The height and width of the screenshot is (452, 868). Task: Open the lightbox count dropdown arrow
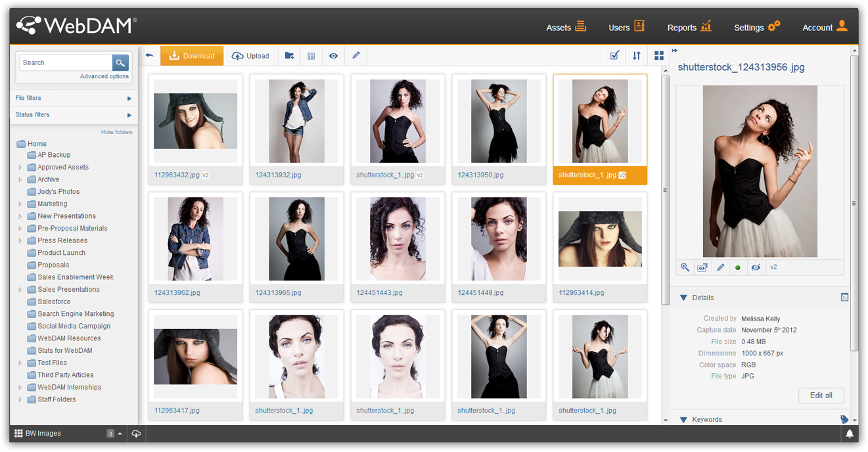point(120,434)
